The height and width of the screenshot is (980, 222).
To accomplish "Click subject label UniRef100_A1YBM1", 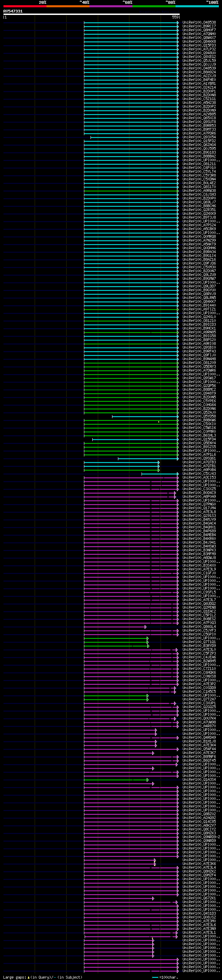I will 199,83.
